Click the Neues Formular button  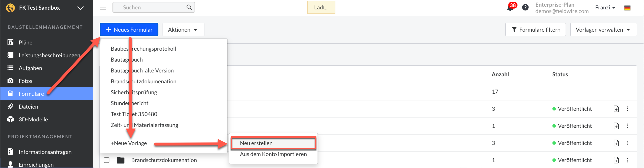click(x=129, y=29)
